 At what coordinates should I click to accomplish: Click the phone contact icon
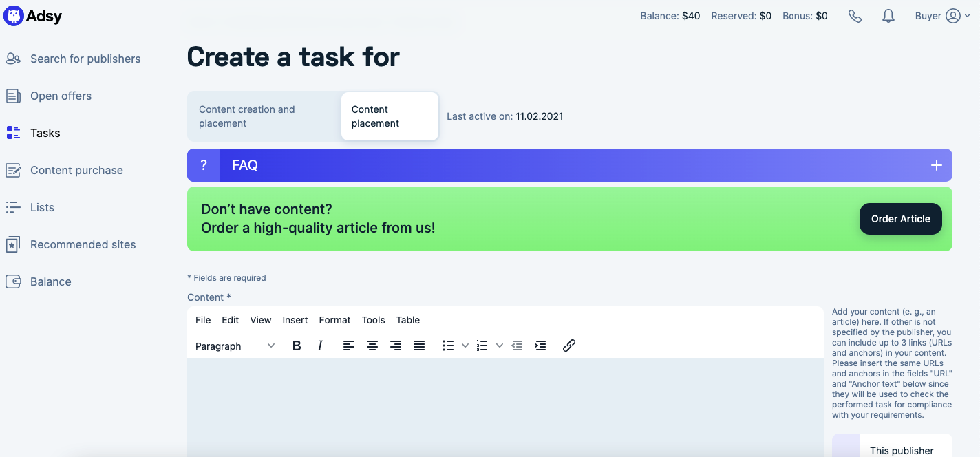point(855,16)
